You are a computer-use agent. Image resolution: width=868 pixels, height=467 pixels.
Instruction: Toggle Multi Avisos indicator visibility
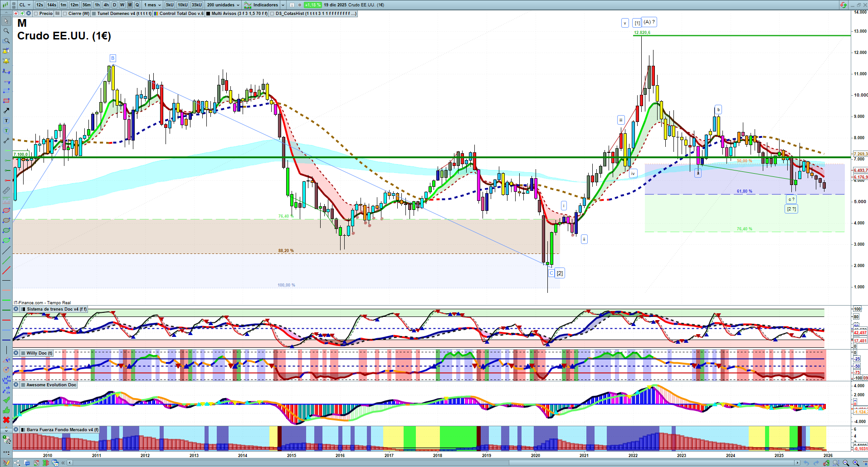[208, 14]
